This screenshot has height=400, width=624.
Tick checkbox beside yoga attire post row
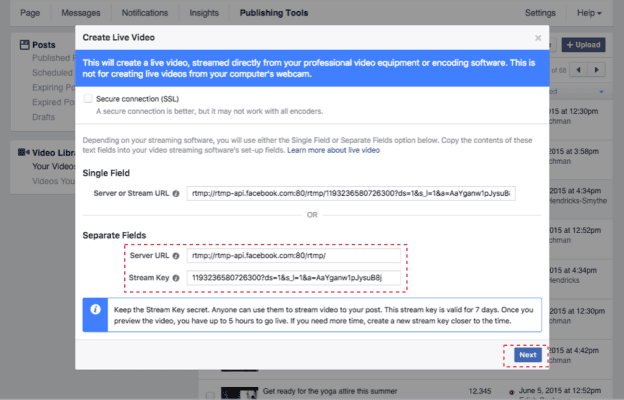click(210, 395)
